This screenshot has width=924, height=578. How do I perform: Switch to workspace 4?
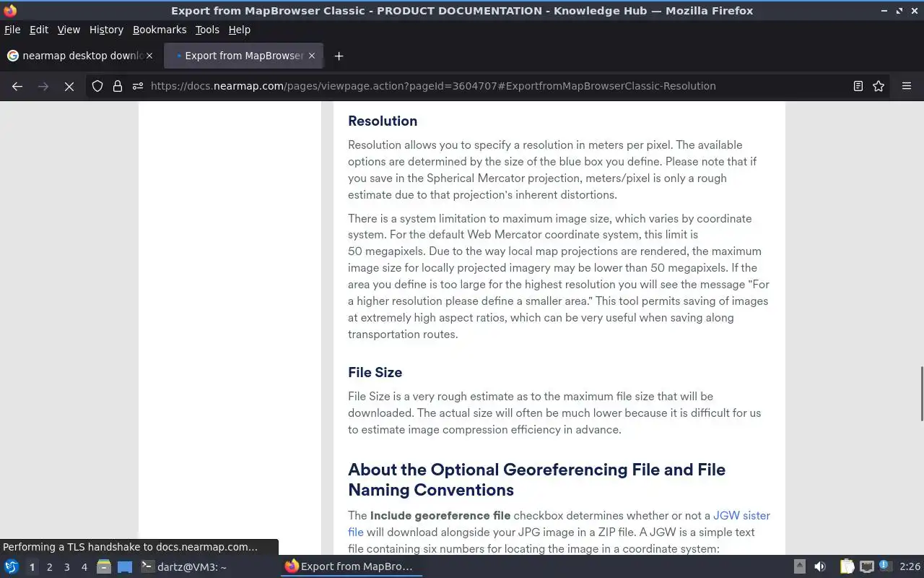84,567
